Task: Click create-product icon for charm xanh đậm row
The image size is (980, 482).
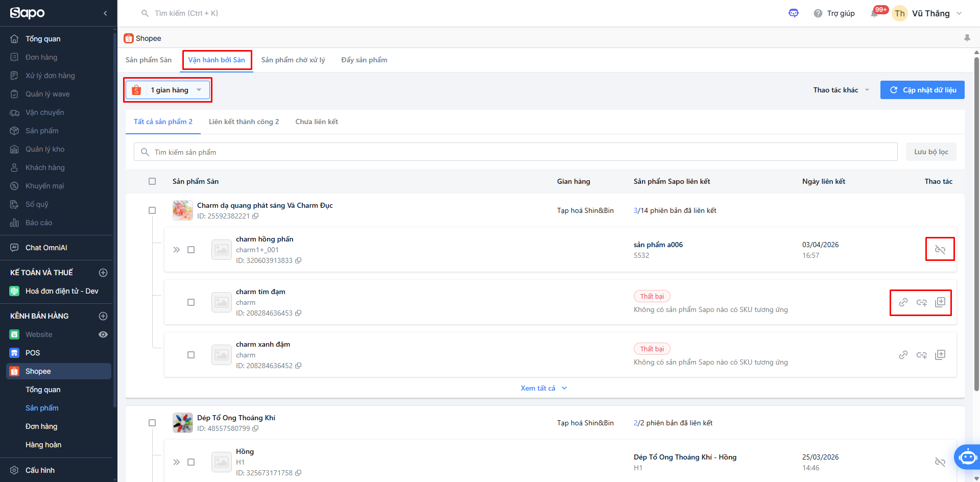Action: pyautogui.click(x=940, y=355)
